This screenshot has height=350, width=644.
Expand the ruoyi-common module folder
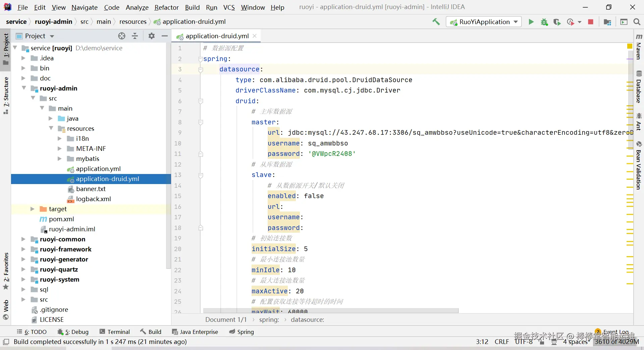click(23, 239)
